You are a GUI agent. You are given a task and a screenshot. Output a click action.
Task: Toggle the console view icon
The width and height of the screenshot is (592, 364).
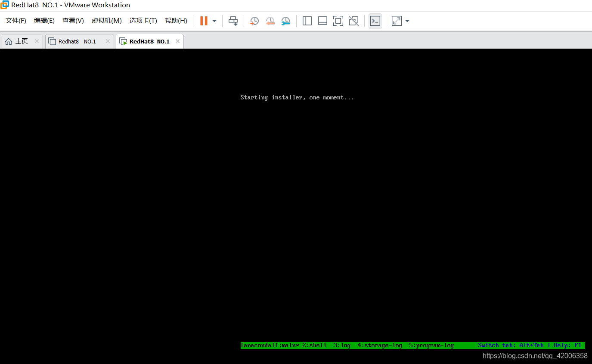(375, 21)
